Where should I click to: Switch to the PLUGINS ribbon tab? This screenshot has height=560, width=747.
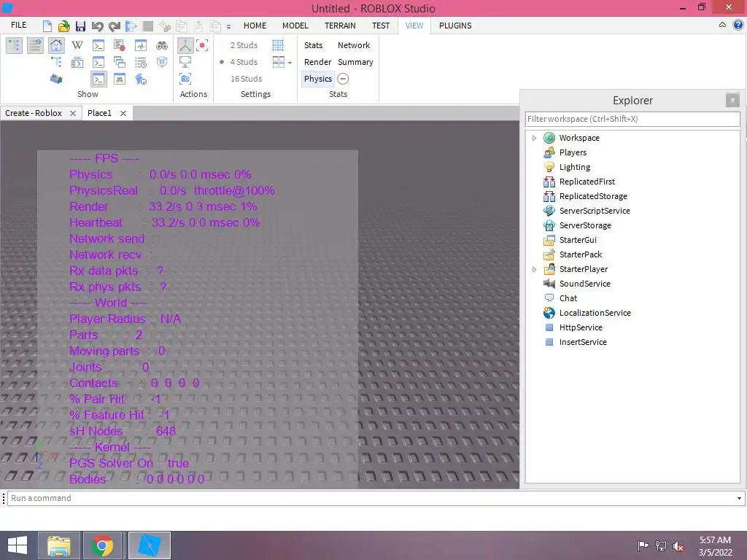tap(455, 26)
